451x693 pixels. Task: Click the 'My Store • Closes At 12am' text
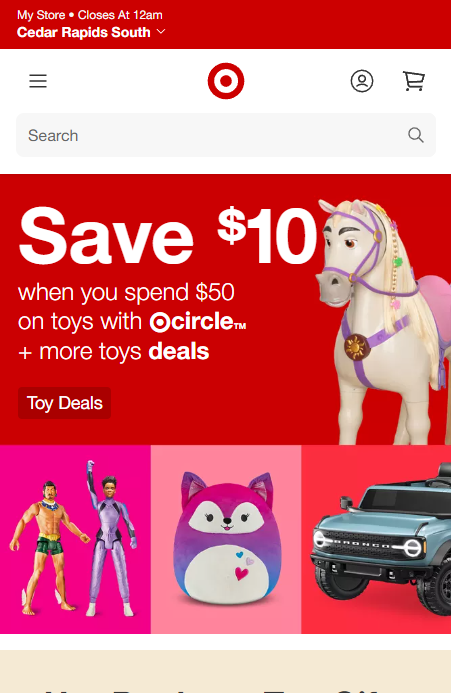click(90, 15)
